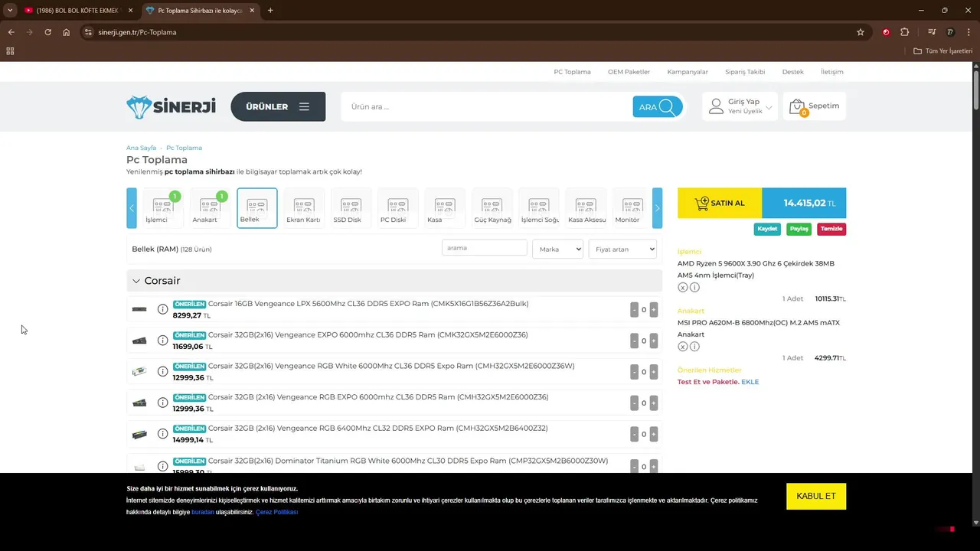Open the red extension icon in toolbar
Screen dimensions: 980x551
tap(886, 32)
